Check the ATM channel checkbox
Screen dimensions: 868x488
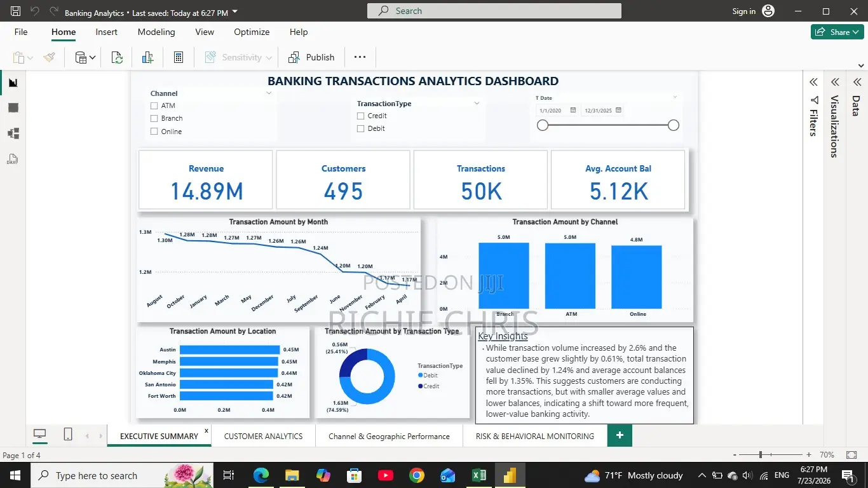click(x=154, y=106)
